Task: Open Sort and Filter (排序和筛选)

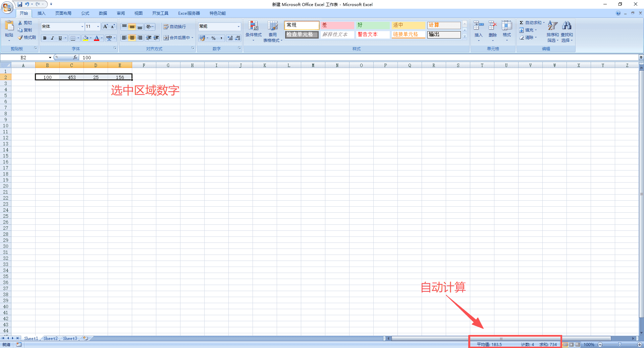Action: tap(552, 31)
